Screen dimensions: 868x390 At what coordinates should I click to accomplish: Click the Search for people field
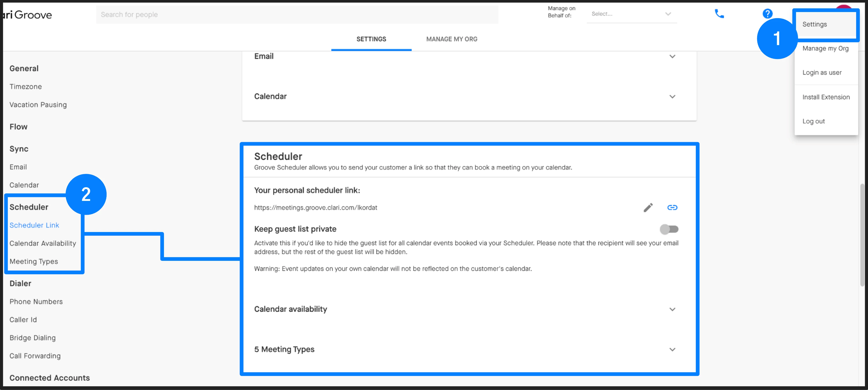tap(297, 15)
